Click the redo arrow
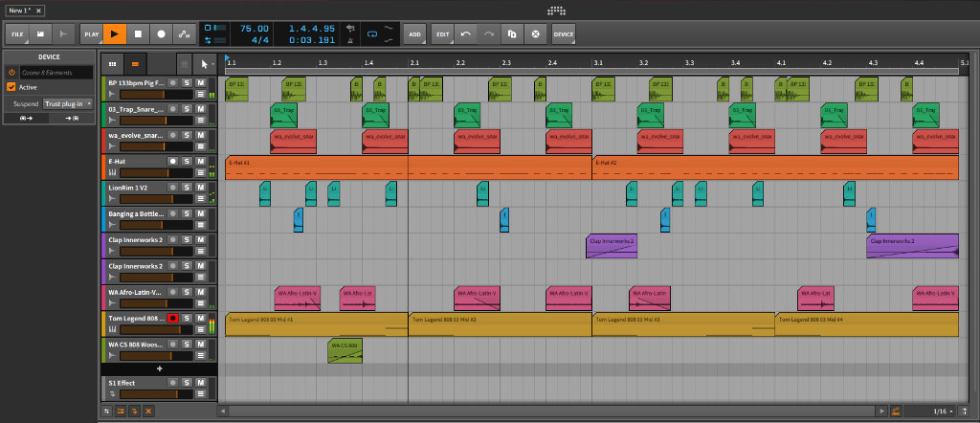 (x=489, y=34)
